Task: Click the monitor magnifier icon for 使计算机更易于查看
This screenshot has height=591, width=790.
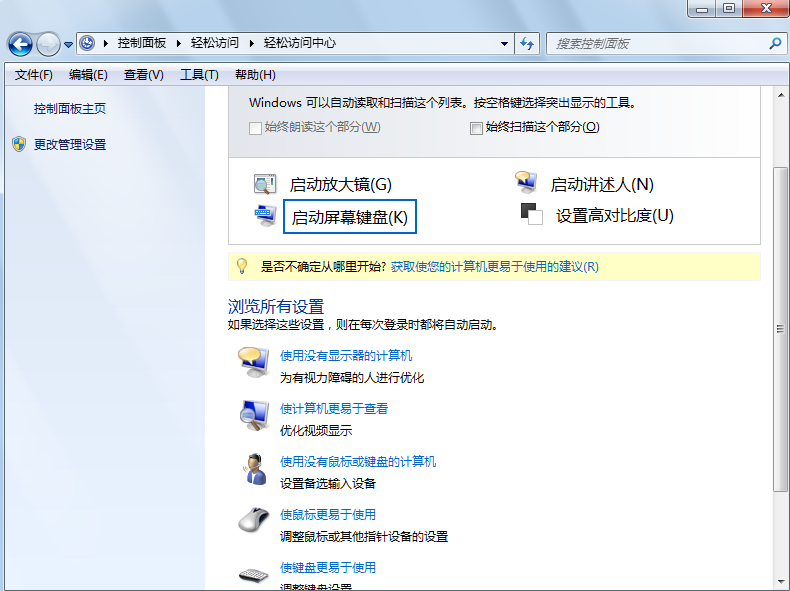Action: point(253,415)
